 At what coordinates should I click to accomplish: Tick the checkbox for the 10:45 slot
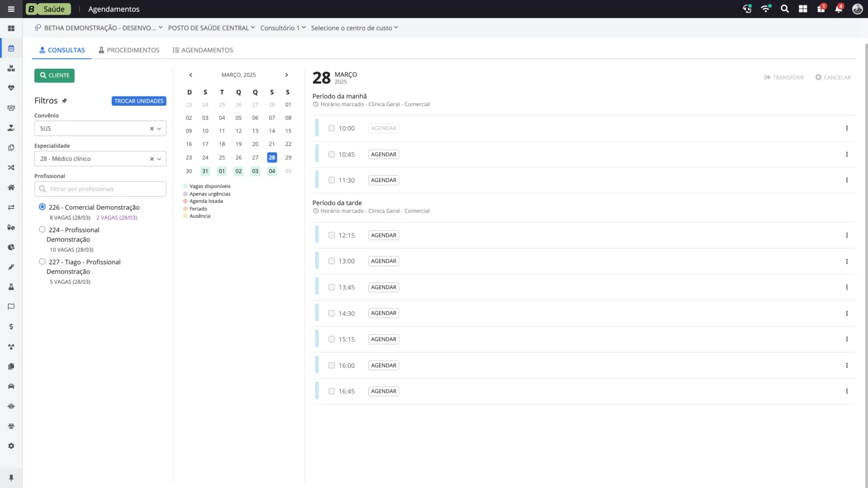click(x=331, y=155)
